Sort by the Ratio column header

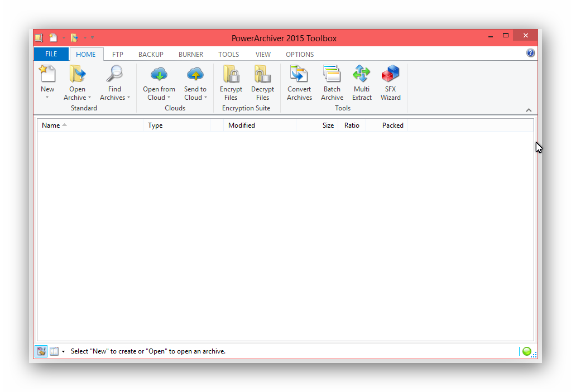352,125
